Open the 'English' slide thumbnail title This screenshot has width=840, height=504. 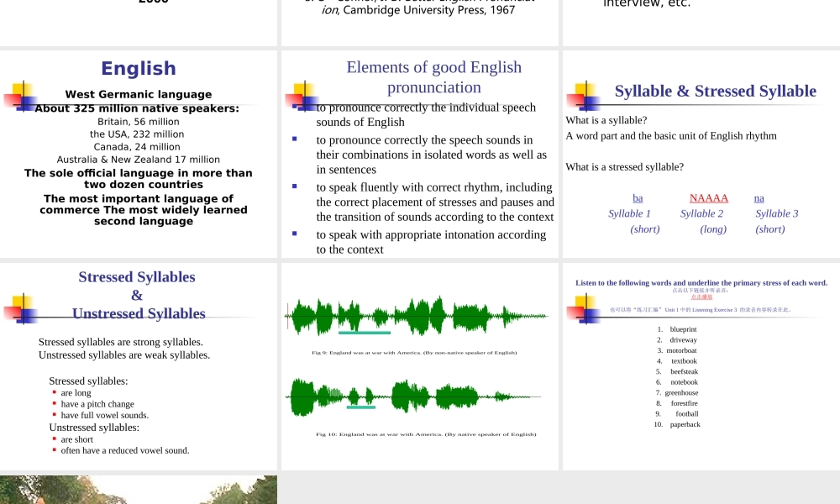tap(139, 69)
